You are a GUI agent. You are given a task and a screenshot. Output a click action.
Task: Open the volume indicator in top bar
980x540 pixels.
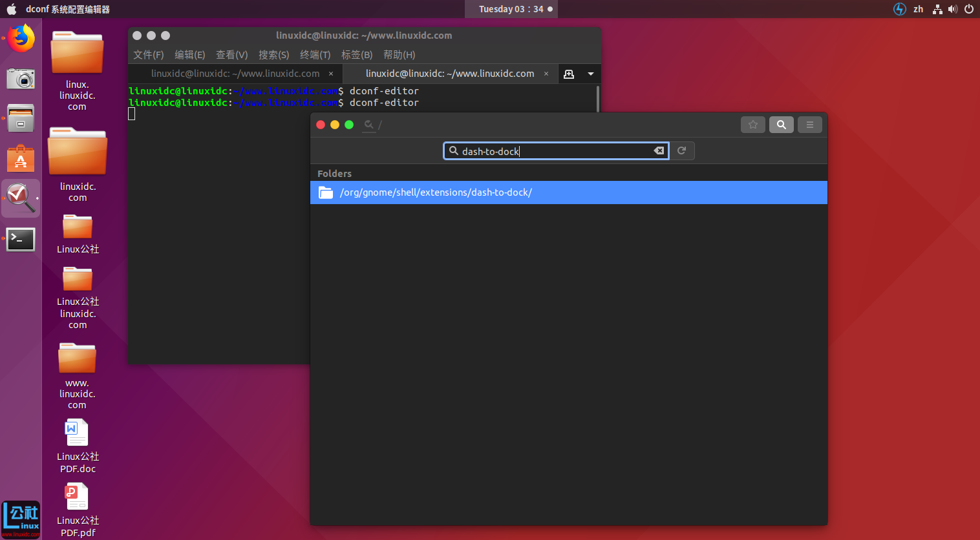pyautogui.click(x=952, y=9)
